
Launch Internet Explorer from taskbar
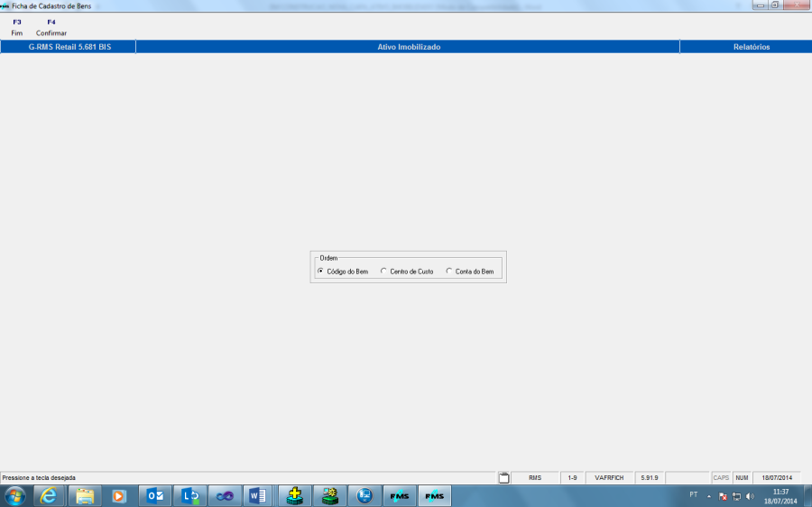pos(49,496)
